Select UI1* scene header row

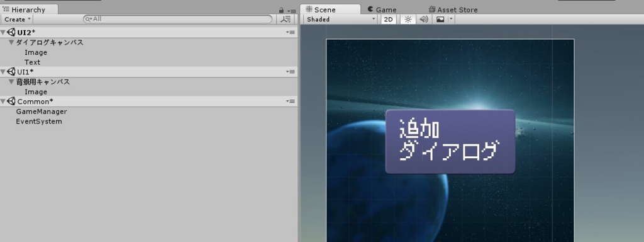click(x=148, y=72)
